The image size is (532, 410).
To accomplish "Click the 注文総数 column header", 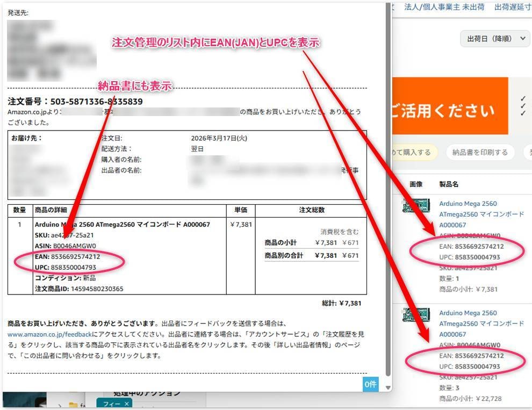I will (x=312, y=210).
